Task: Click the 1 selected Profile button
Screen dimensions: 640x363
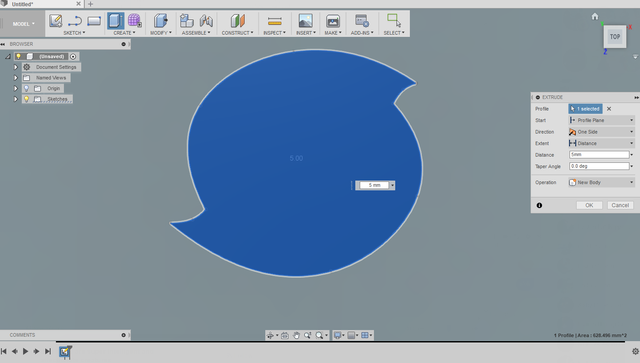Action: (585, 109)
